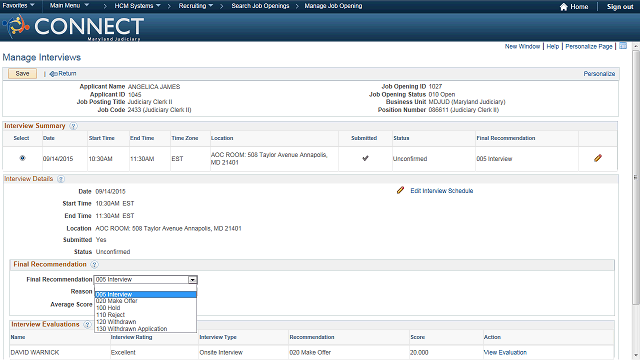Choose 020 Make Offer option
The width and height of the screenshot is (640, 360).
[x=146, y=301]
